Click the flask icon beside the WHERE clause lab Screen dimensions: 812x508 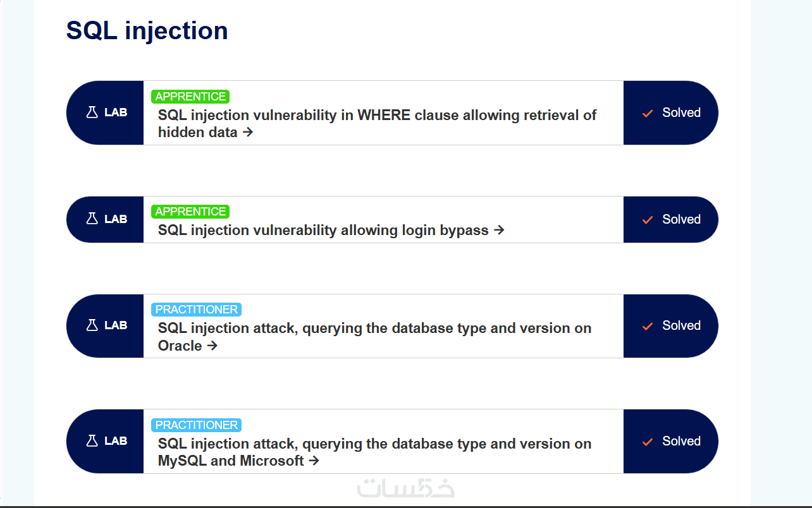(x=92, y=112)
